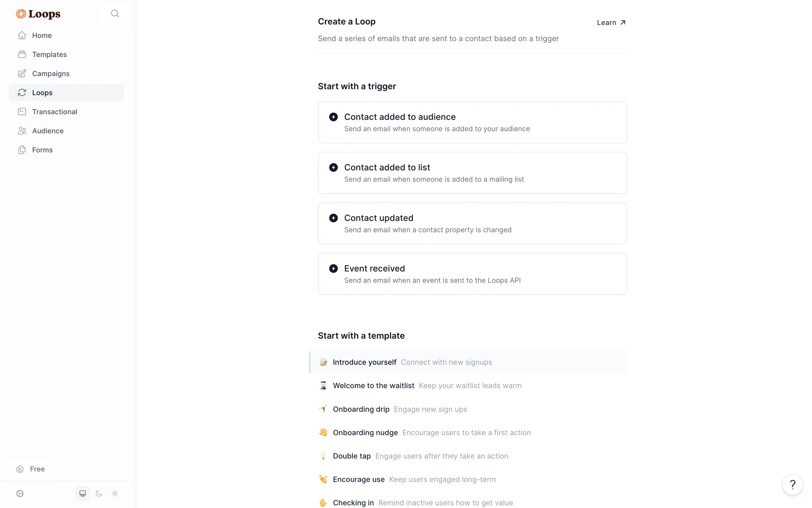The width and height of the screenshot is (812, 508).
Task: Open the Templates section
Action: [x=49, y=55]
